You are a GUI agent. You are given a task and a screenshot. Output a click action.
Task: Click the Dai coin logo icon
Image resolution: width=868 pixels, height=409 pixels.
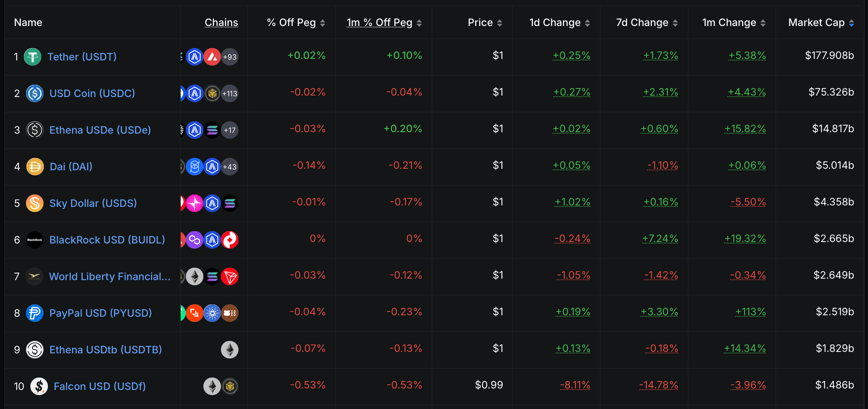(x=35, y=167)
